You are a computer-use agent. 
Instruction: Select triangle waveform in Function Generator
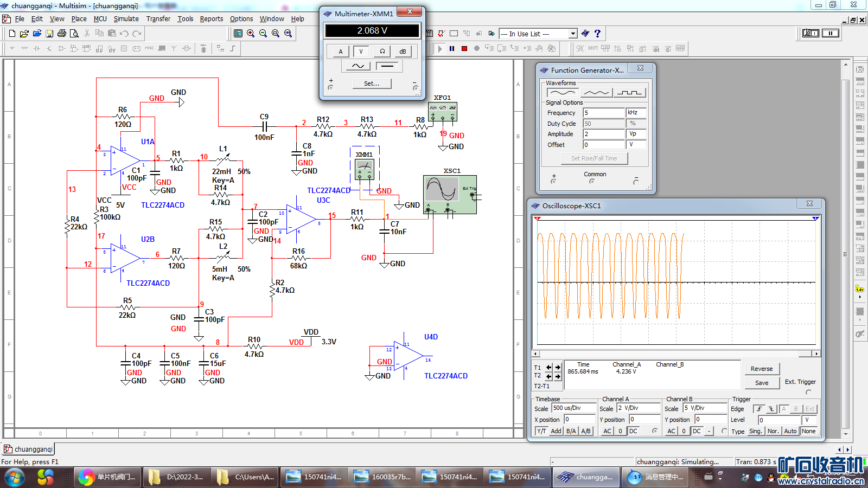tap(596, 93)
